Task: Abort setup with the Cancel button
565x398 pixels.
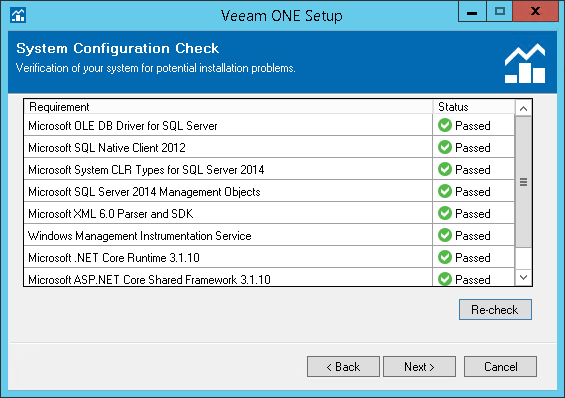Action: pos(501,367)
